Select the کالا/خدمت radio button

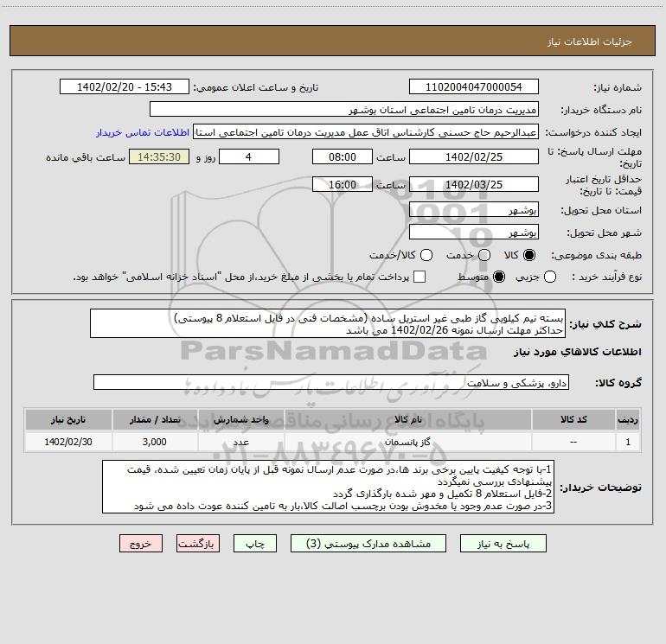(x=426, y=255)
